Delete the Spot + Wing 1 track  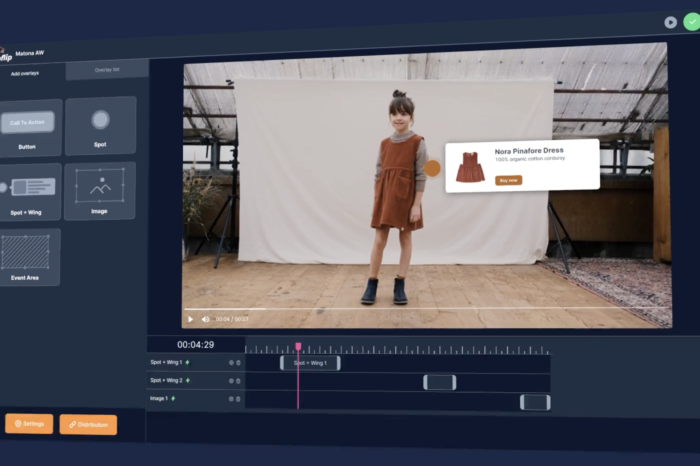tap(238, 362)
